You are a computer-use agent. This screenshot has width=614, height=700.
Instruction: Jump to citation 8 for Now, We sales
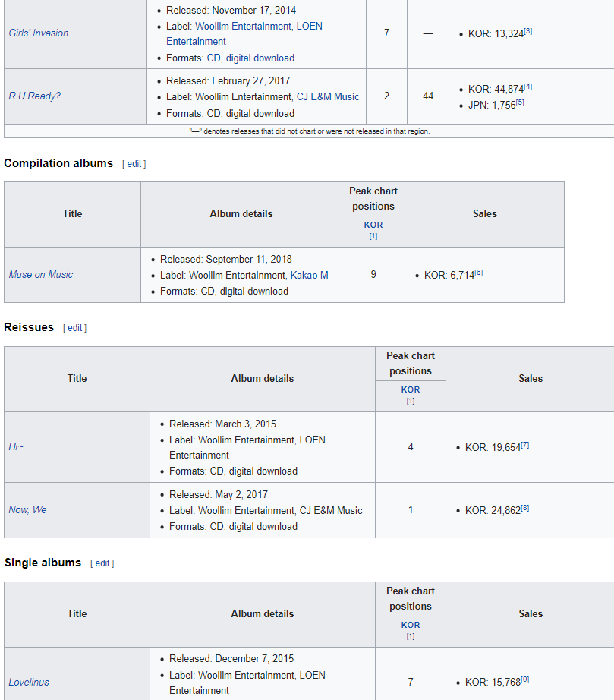point(525,508)
